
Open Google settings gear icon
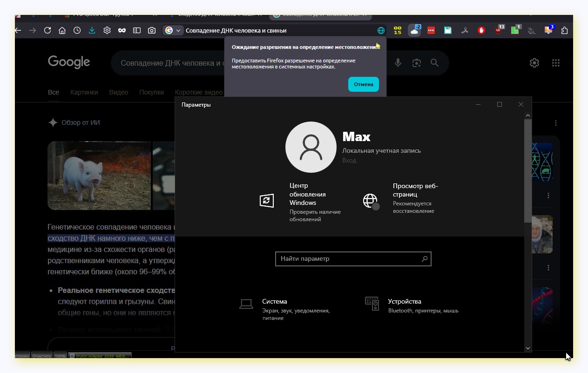pyautogui.click(x=534, y=63)
